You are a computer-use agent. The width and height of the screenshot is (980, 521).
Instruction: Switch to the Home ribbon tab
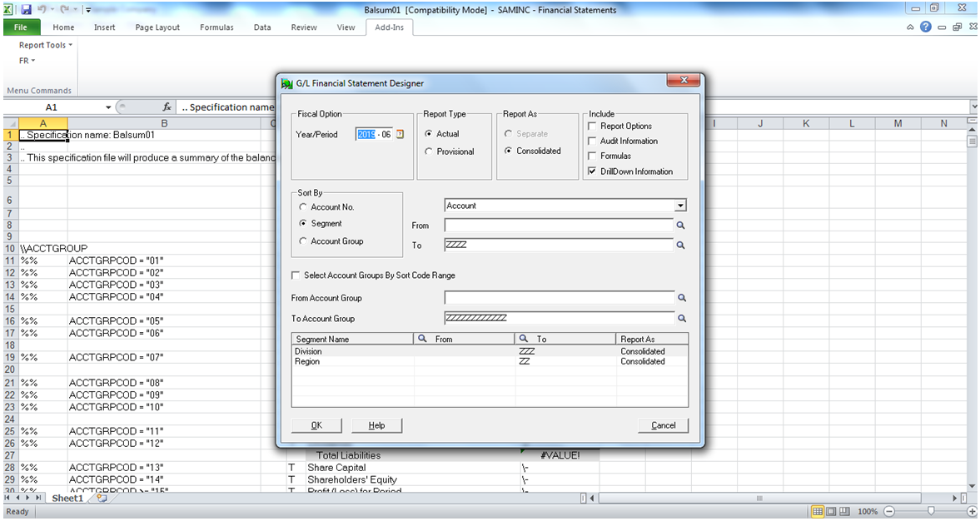coord(63,27)
